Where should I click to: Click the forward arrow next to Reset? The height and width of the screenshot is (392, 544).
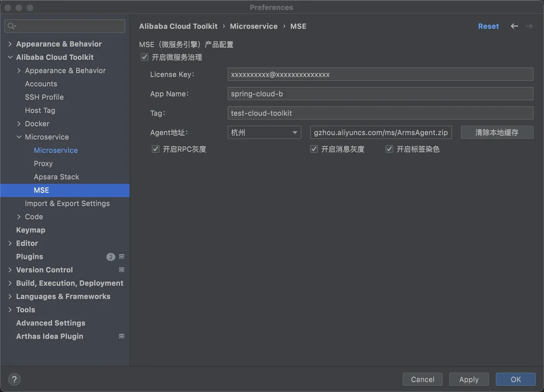coord(529,26)
